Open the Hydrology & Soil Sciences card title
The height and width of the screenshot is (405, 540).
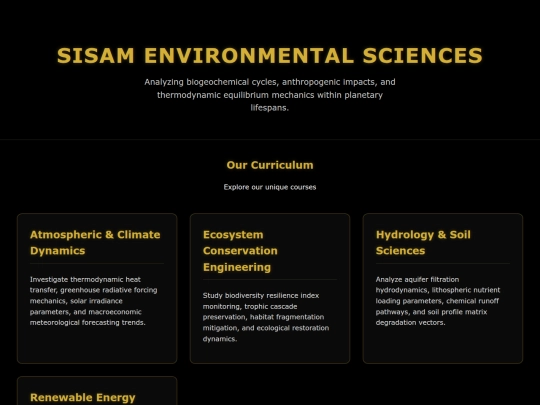[x=423, y=242]
